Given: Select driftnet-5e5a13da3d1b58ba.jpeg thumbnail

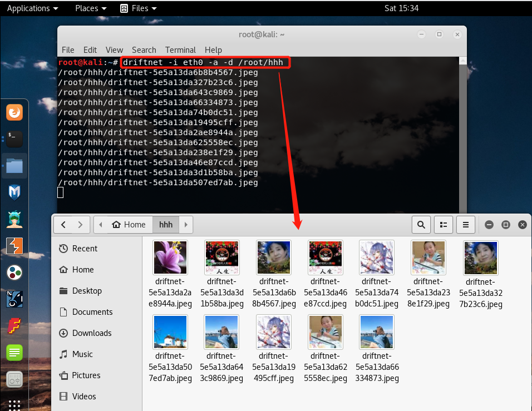Looking at the screenshot, I should pos(222,258).
